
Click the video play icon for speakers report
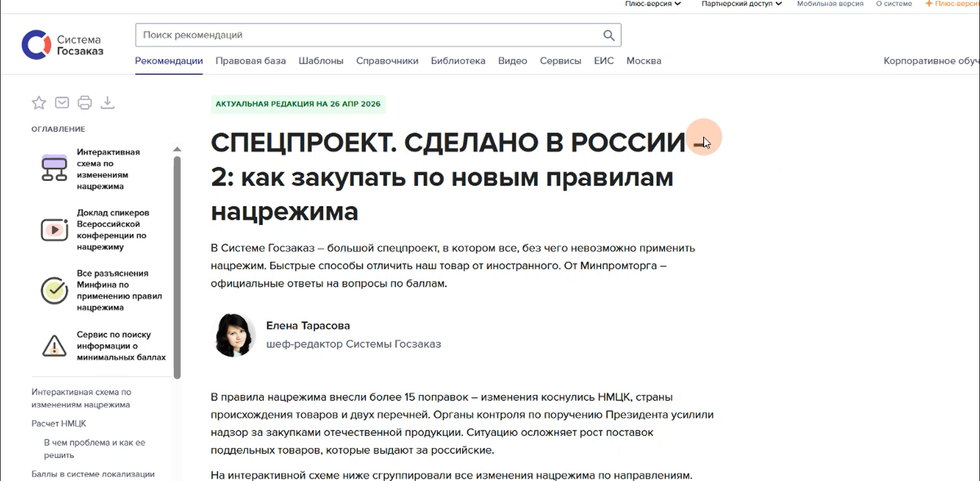point(54,230)
